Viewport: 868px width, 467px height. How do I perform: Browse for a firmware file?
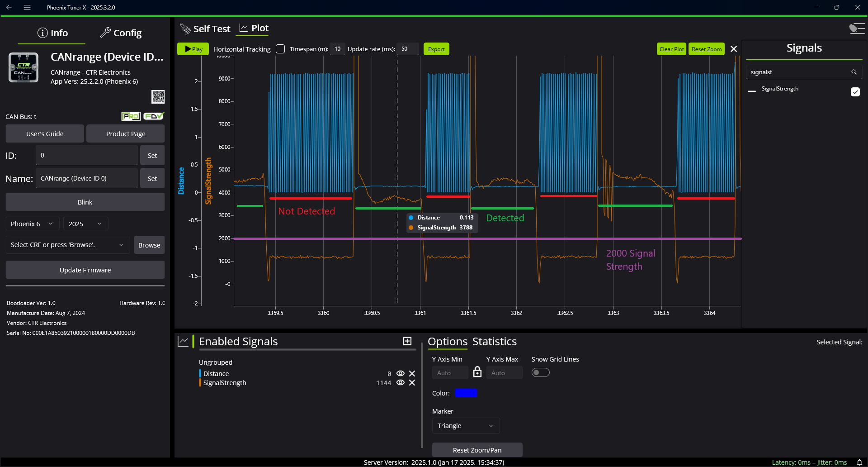coord(149,245)
